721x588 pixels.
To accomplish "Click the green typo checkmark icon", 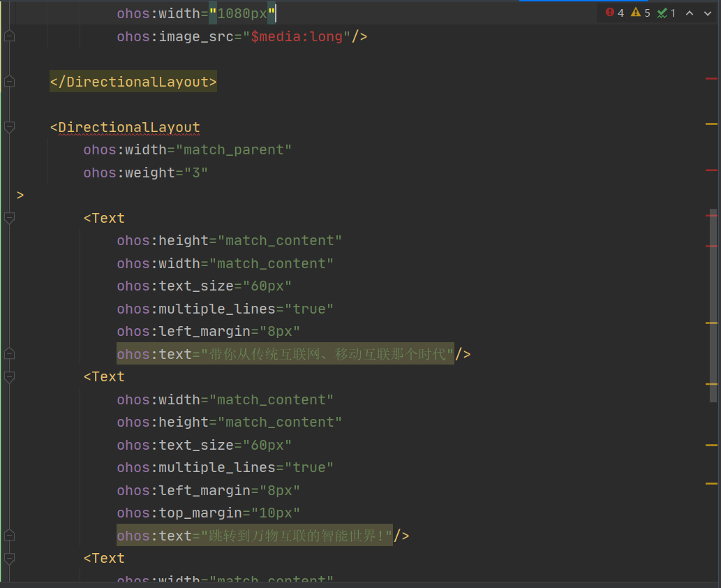I will 662,13.
